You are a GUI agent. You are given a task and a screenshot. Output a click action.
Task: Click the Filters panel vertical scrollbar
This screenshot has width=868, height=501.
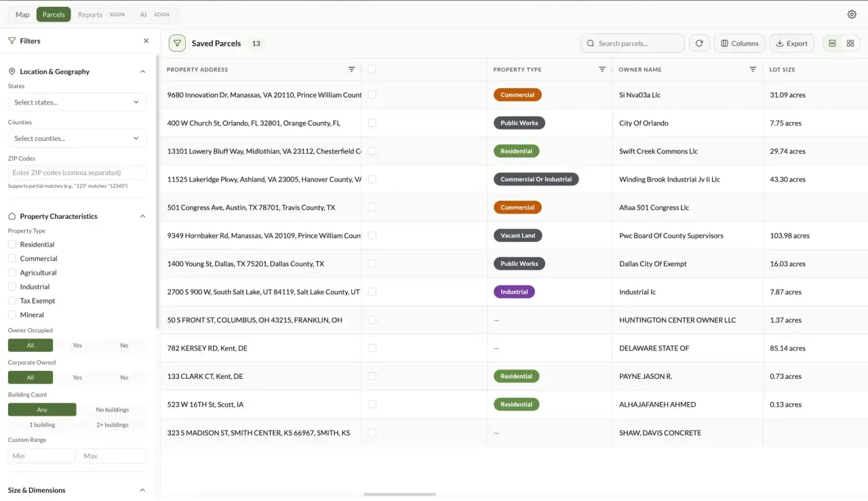coord(158,193)
